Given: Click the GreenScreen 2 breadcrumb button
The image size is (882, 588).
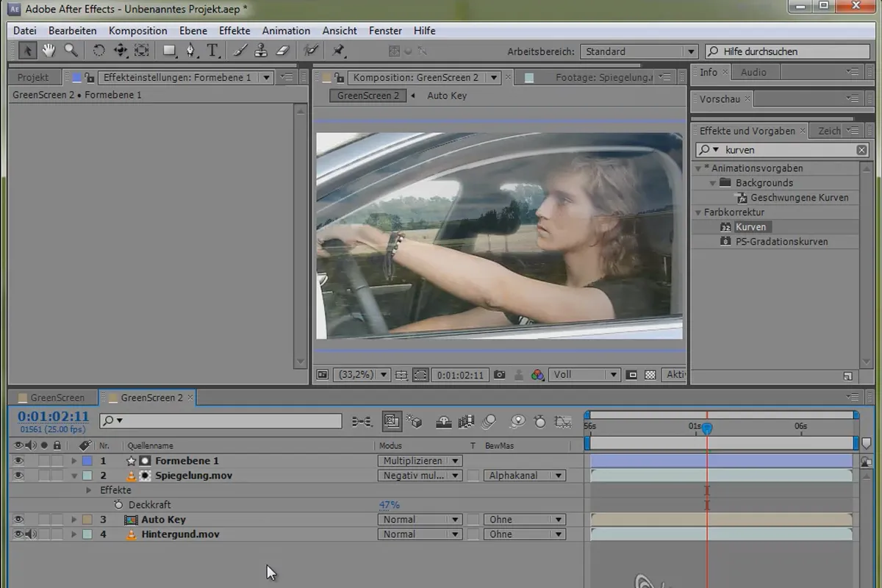Looking at the screenshot, I should (368, 96).
